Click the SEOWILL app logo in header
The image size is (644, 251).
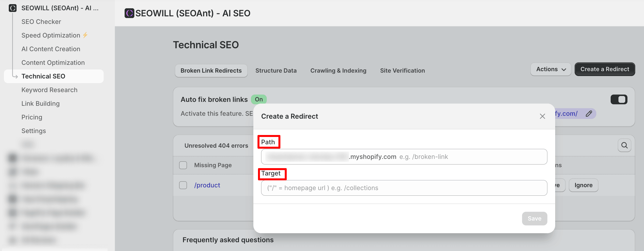pyautogui.click(x=129, y=13)
